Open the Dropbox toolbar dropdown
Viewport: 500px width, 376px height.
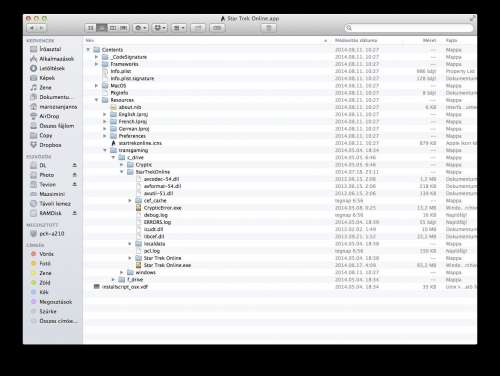tap(160, 28)
